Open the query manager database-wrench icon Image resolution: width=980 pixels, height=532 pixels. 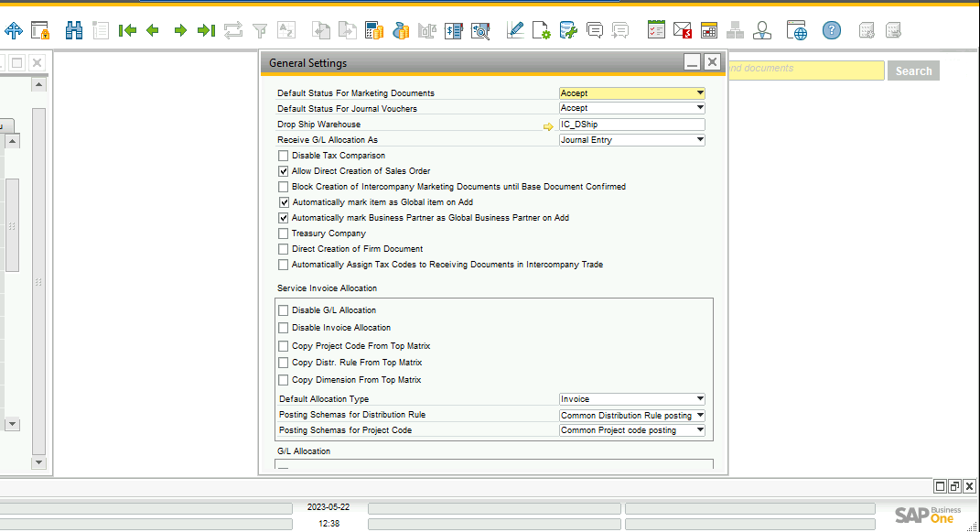pos(568,30)
